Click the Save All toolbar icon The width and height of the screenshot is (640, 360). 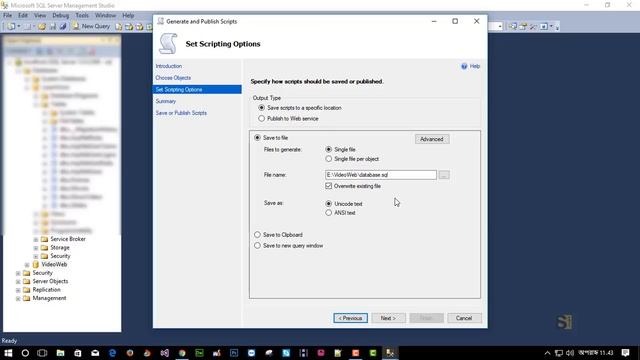coord(63,27)
